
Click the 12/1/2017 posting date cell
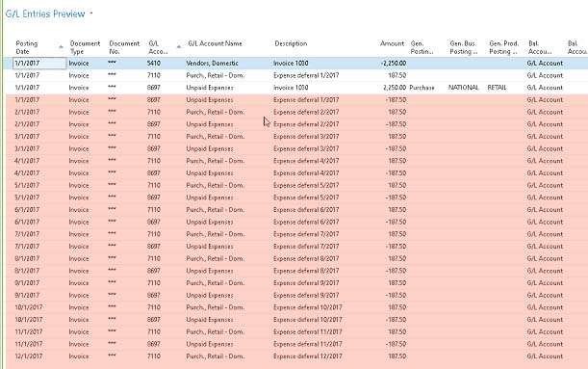tap(29, 356)
